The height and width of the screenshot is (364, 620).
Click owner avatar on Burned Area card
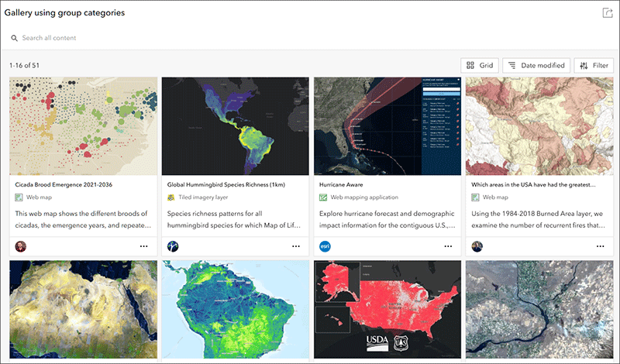[477, 246]
